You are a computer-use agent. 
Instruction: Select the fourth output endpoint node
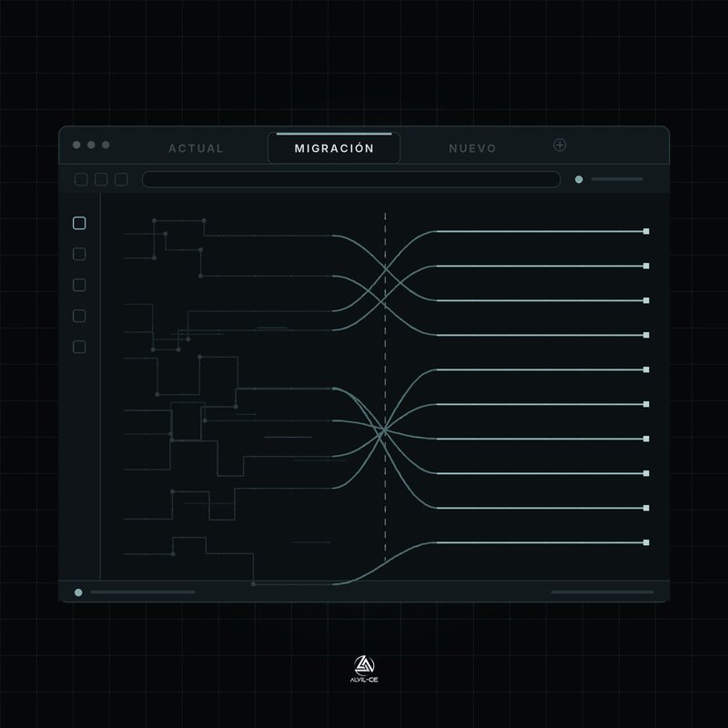point(646,335)
